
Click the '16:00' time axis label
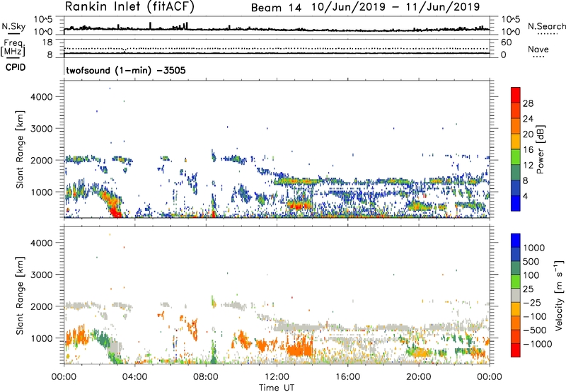[x=347, y=377]
